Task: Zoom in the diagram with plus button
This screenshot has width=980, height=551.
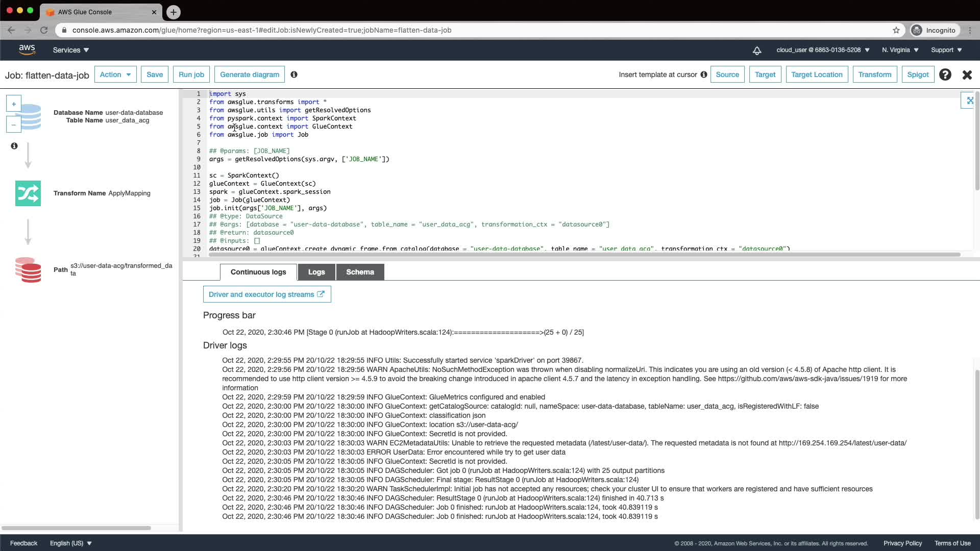Action: click(x=14, y=104)
